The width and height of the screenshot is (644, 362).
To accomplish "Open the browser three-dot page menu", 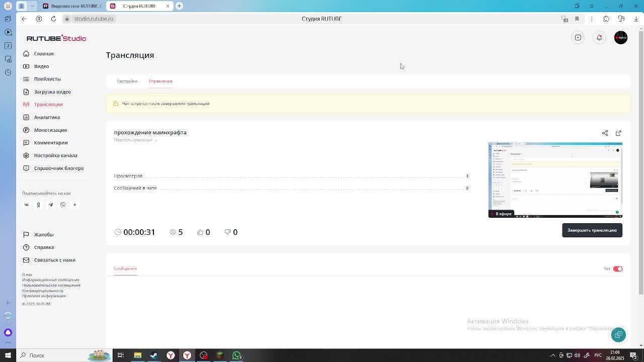I will pyautogui.click(x=592, y=19).
